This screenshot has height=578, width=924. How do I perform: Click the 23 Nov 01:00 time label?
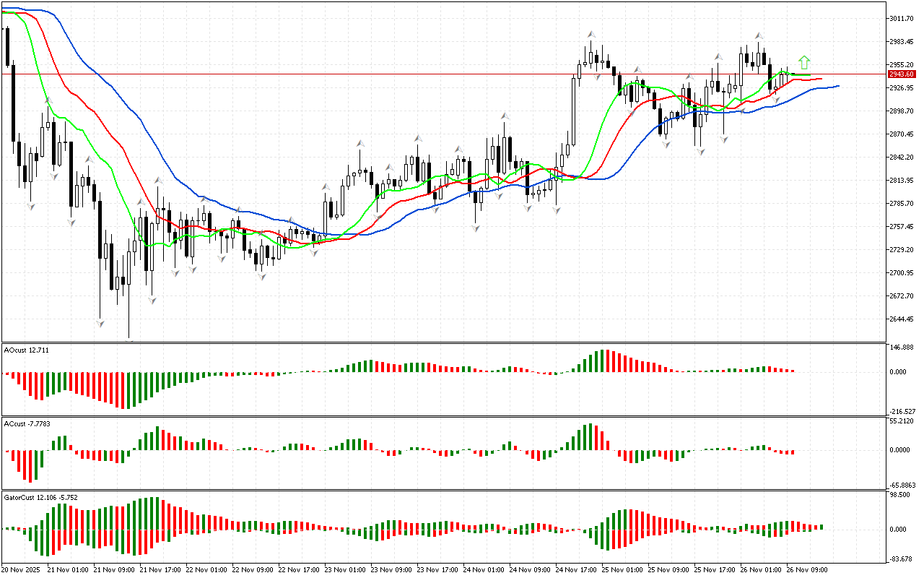tap(344, 570)
